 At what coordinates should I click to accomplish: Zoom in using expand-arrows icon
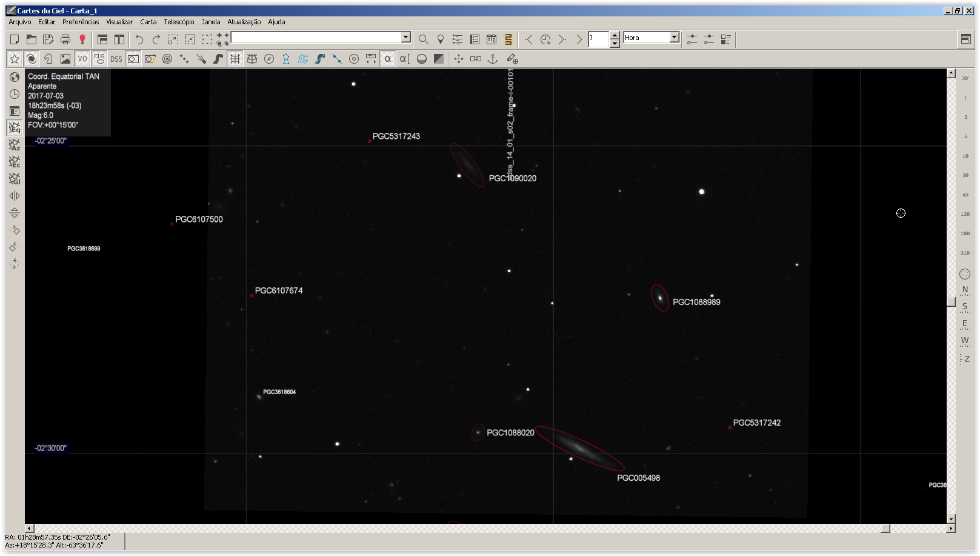click(x=173, y=39)
